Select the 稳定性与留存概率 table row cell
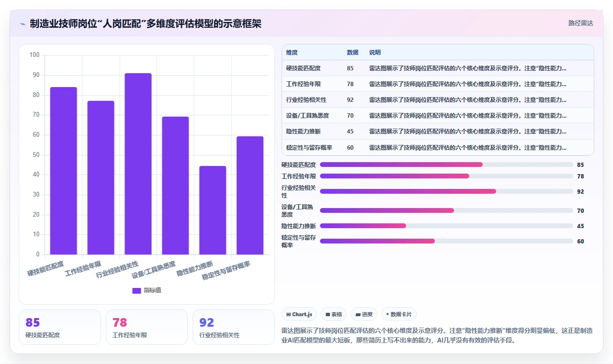The width and height of the screenshot is (613, 364). click(x=309, y=148)
